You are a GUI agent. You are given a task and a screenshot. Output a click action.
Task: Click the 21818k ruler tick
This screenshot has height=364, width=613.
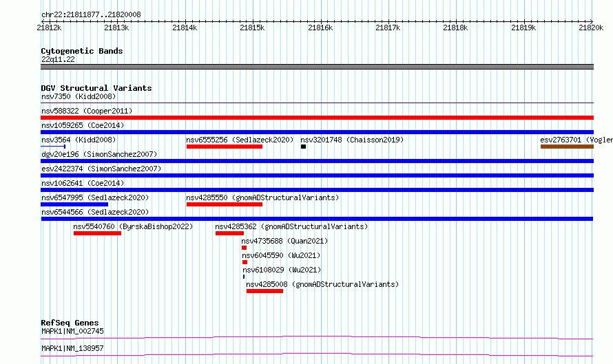(x=455, y=28)
